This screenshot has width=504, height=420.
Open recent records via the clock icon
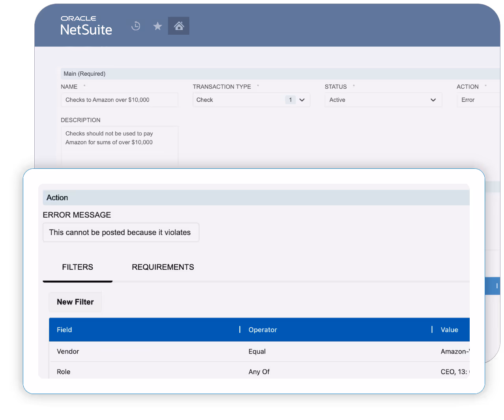point(136,26)
